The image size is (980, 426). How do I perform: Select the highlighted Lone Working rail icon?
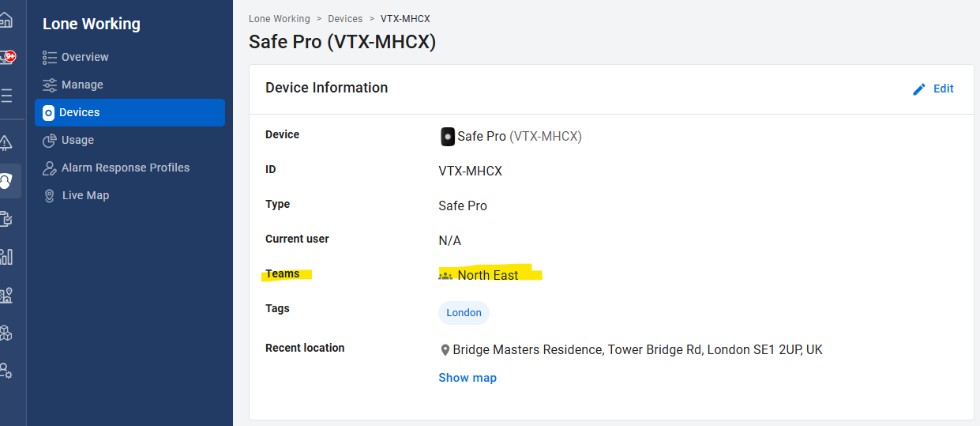click(7, 182)
